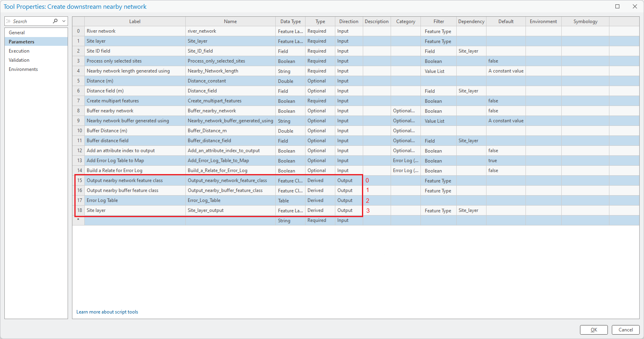The height and width of the screenshot is (339, 644).
Task: Click the Dependency cell for Site ID field
Action: [471, 51]
